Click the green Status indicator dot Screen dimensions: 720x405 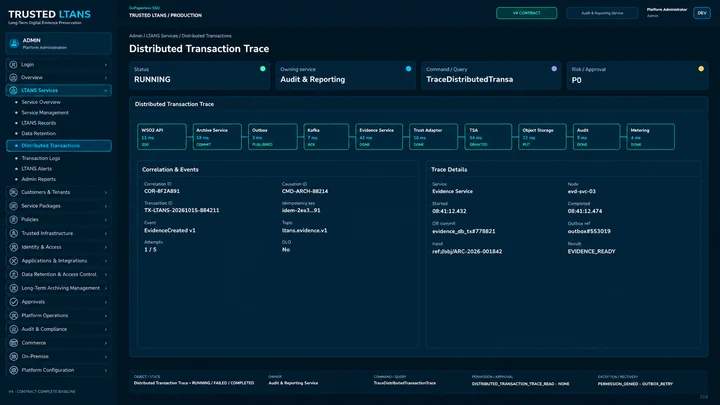[263, 69]
